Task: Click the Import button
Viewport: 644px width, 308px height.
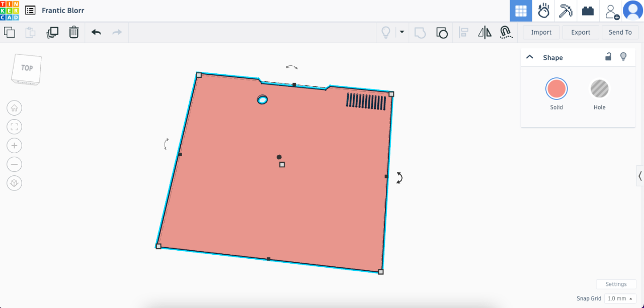Action: point(541,32)
